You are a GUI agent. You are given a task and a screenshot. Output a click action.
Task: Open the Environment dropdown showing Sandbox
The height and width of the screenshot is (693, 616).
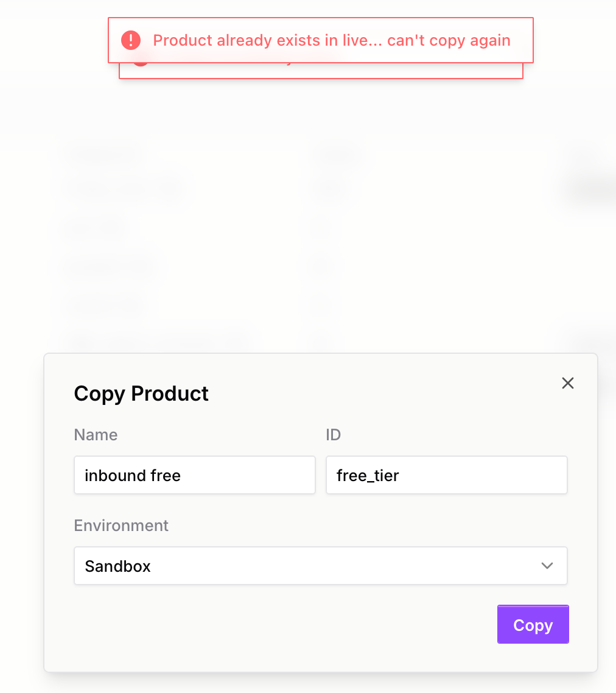320,566
